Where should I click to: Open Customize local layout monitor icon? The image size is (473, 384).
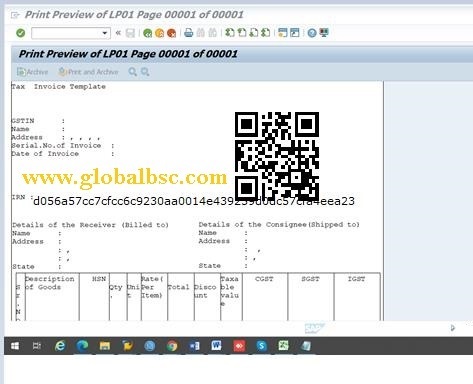tap(324, 33)
